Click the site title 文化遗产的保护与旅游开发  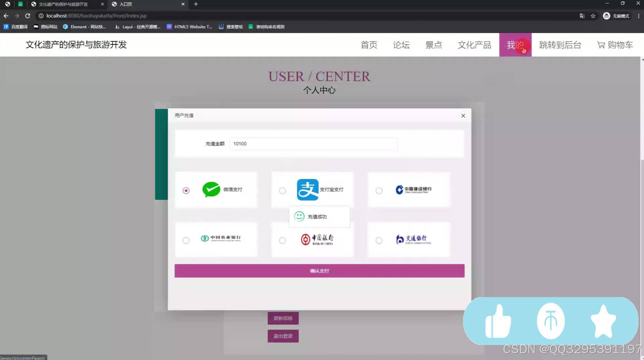(x=76, y=45)
